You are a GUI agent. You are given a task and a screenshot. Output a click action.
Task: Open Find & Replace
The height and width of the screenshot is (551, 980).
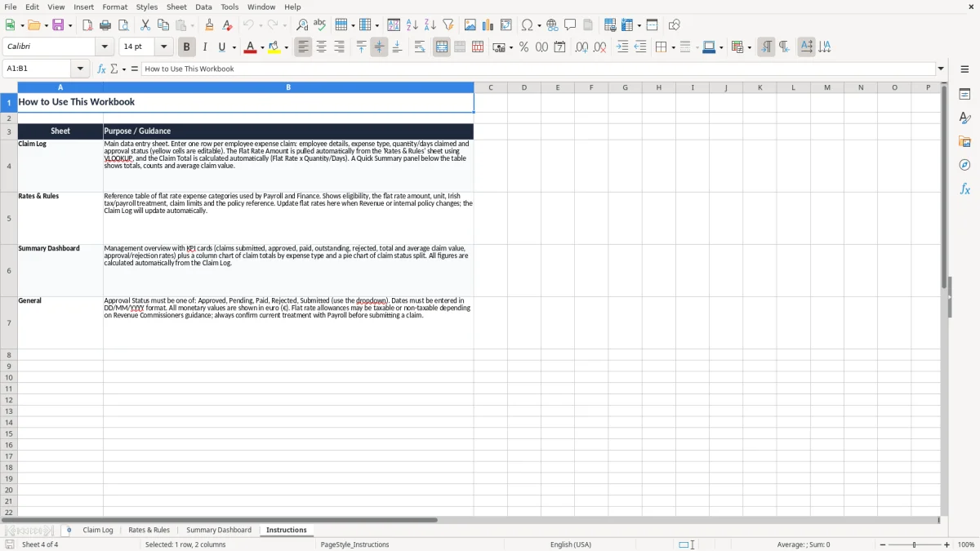pos(302,25)
